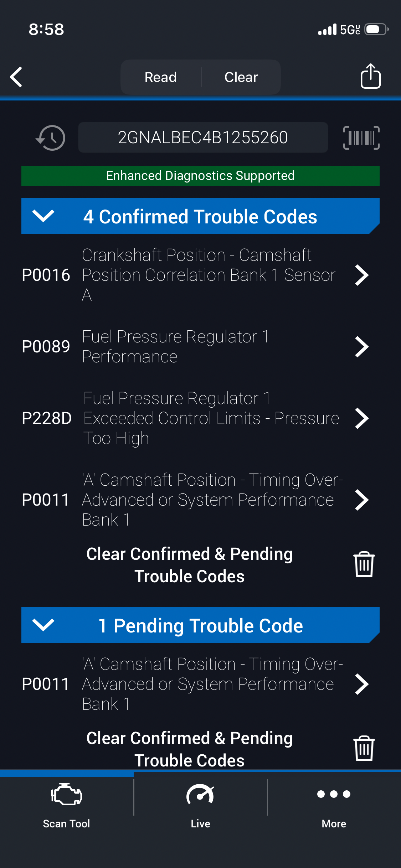This screenshot has width=401, height=868.
Task: Collapse the 4 Confirmed Trouble Codes section
Action: tap(43, 216)
